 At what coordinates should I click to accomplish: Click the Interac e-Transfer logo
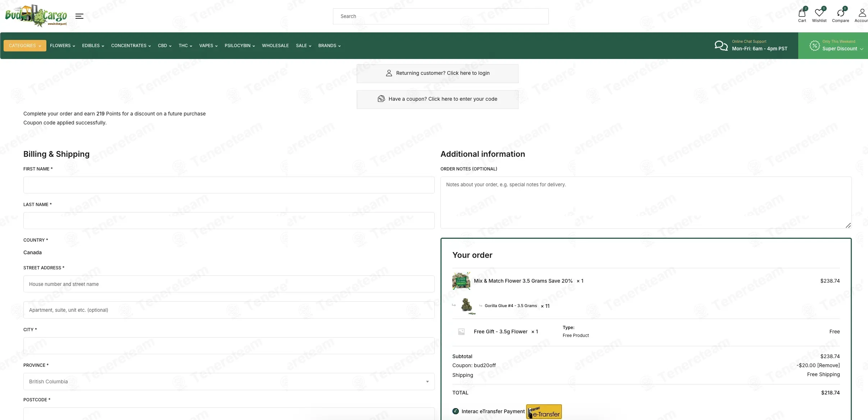click(544, 411)
